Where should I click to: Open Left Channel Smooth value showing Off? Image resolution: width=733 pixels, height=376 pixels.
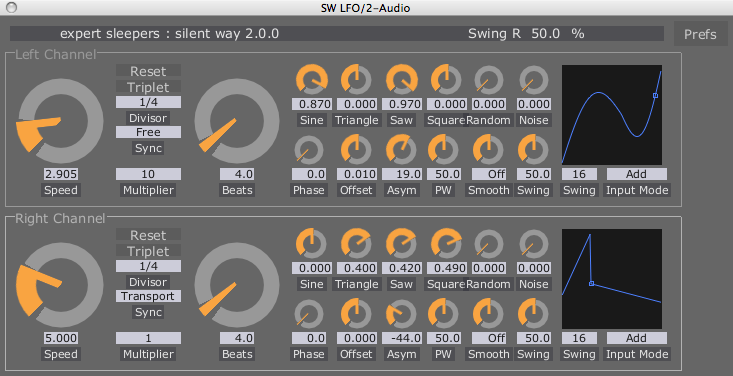[489, 174]
